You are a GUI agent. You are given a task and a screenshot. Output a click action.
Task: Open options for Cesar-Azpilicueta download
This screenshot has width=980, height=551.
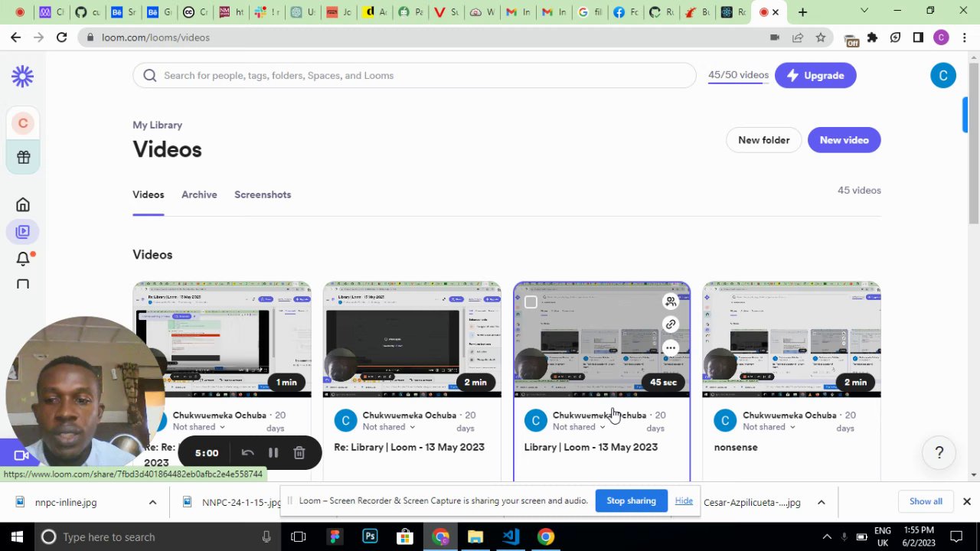[x=821, y=502]
